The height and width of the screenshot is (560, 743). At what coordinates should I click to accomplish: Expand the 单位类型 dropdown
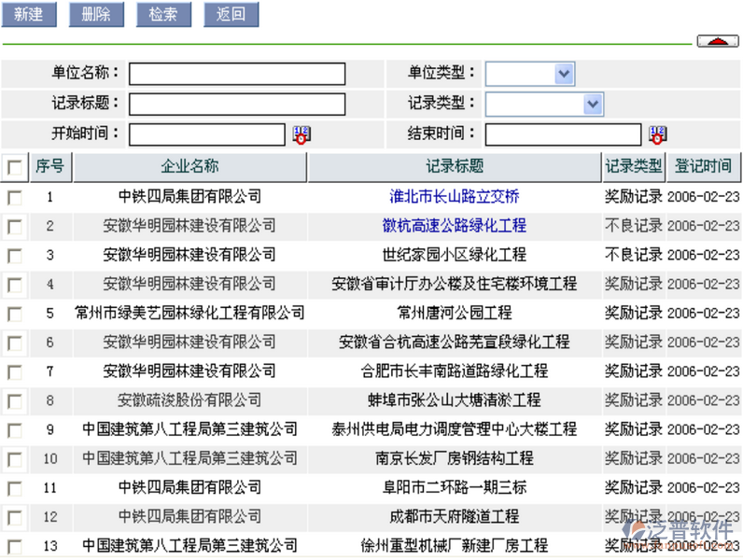563,74
